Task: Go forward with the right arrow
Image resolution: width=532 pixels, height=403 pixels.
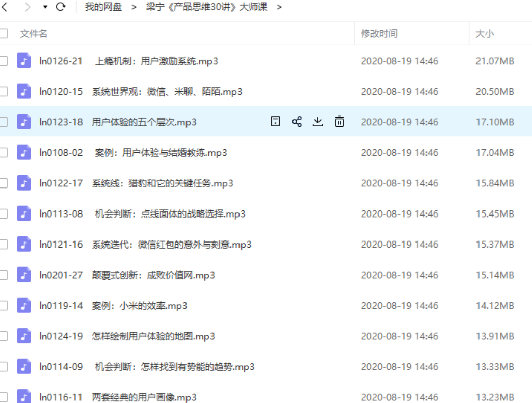Action: (x=28, y=7)
